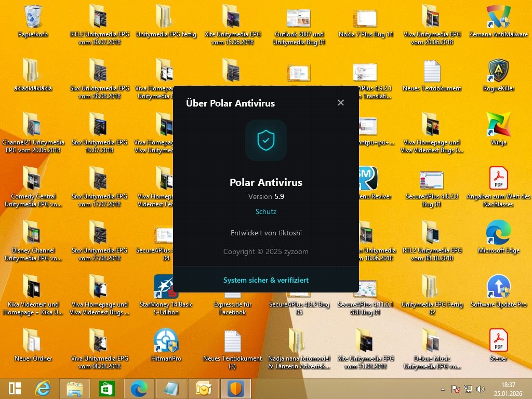Image resolution: width=532 pixels, height=399 pixels.
Task: Open Internet Explorer from taskbar
Action: coord(43,389)
